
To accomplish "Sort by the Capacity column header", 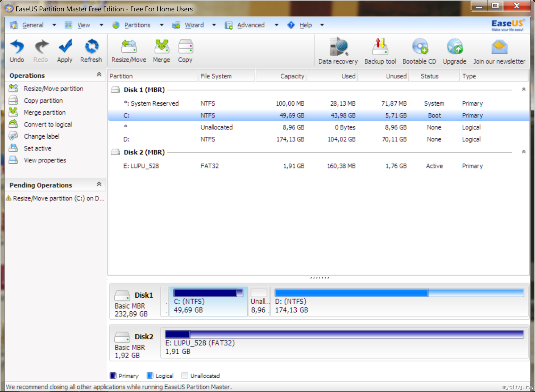I will (281, 76).
